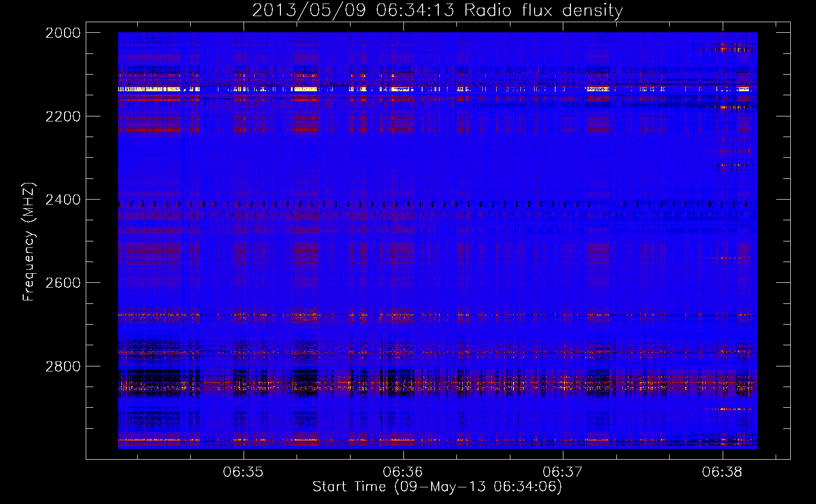The height and width of the screenshot is (504, 816).
Task: Click the 'Start Time (09-May-13 06:34:06)' axis label
Action: click(x=437, y=487)
